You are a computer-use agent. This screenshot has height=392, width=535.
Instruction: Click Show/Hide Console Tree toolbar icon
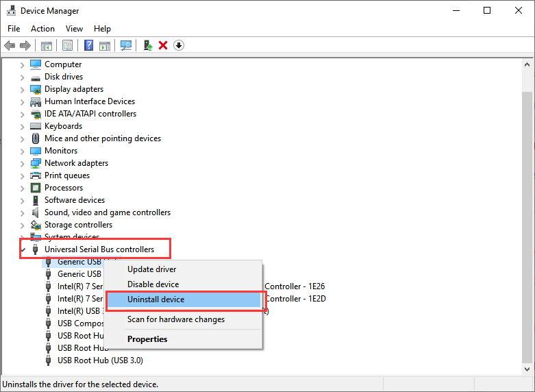tap(47, 45)
